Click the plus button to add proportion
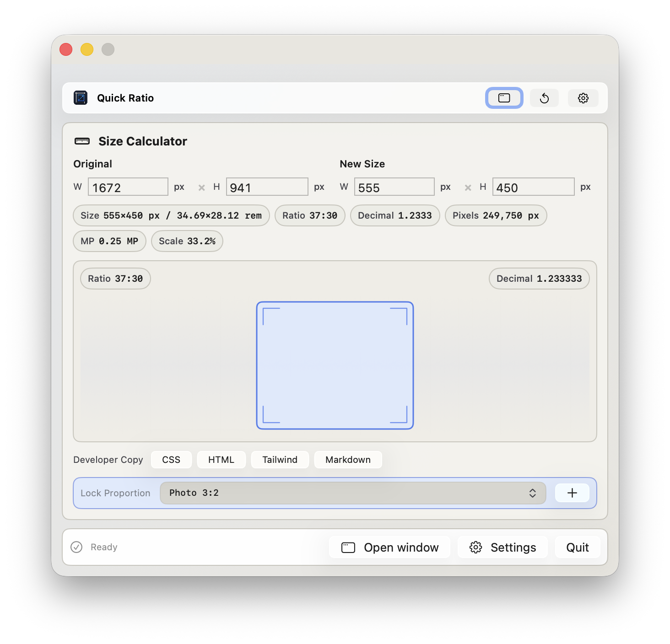 tap(572, 493)
